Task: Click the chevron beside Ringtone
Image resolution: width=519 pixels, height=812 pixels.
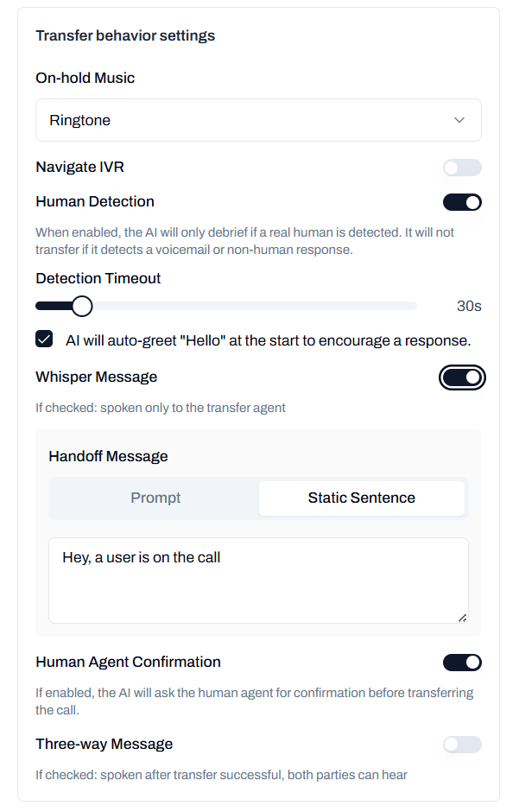Action: [x=459, y=120]
